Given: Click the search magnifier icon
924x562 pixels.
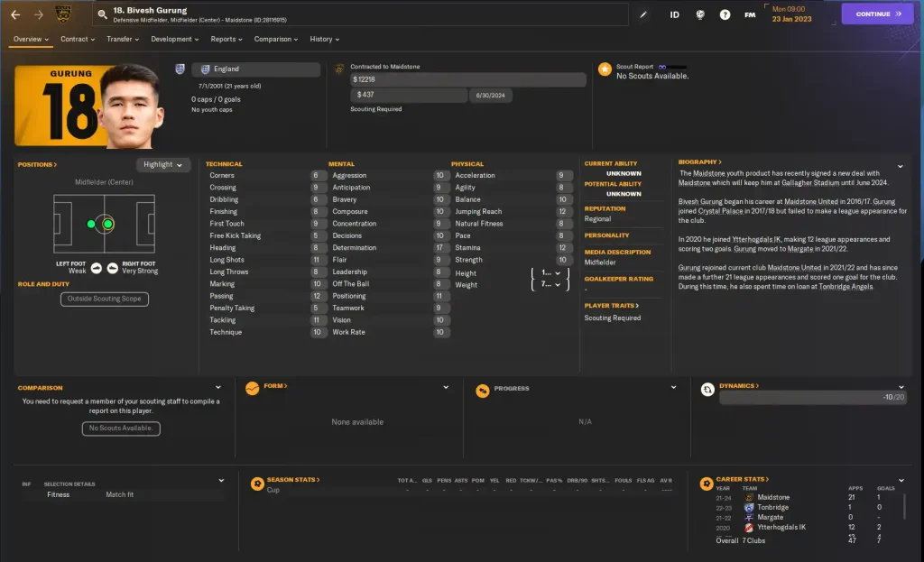Looking at the screenshot, I should click(x=102, y=14).
